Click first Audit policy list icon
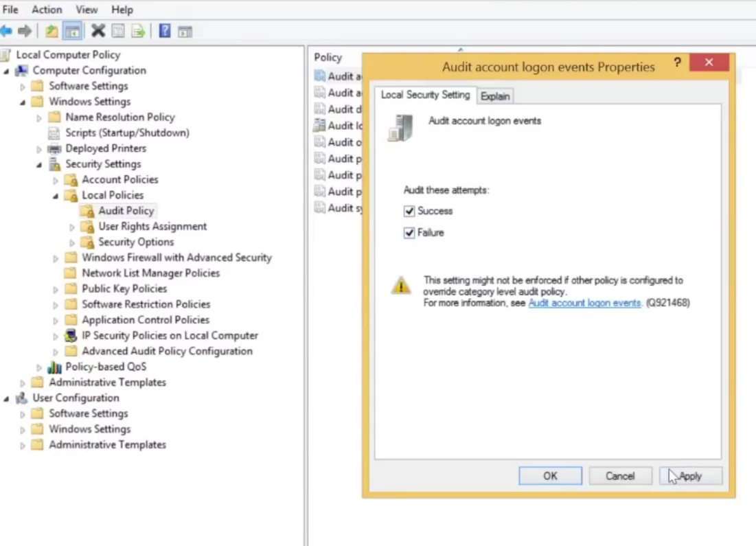756x546 pixels. coord(320,76)
